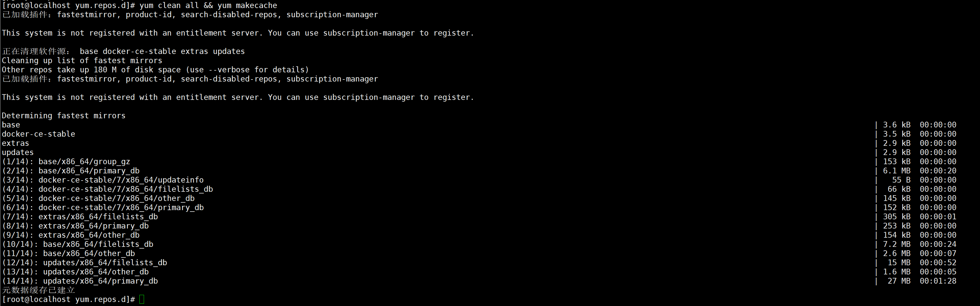The width and height of the screenshot is (980, 306).
Task: Click '(3/14): docker-ce-stable/7/x86_64/updateinfo' text
Action: [x=103, y=180]
